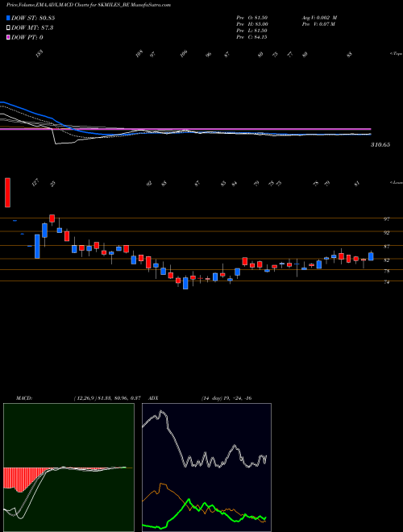Click the red MACD histogram bars
The width and height of the screenshot is (403, 532).
[x=22, y=478]
